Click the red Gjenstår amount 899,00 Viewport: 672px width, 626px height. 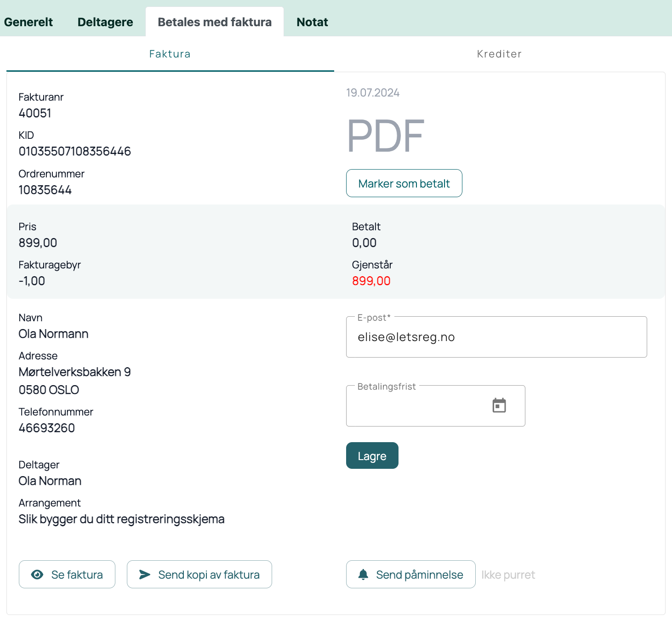tap(371, 281)
